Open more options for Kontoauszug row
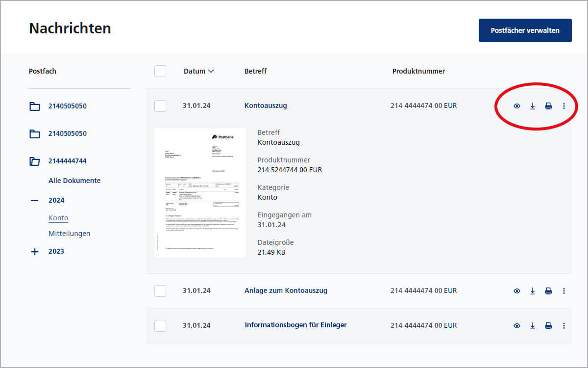This screenshot has height=368, width=588. pos(564,106)
